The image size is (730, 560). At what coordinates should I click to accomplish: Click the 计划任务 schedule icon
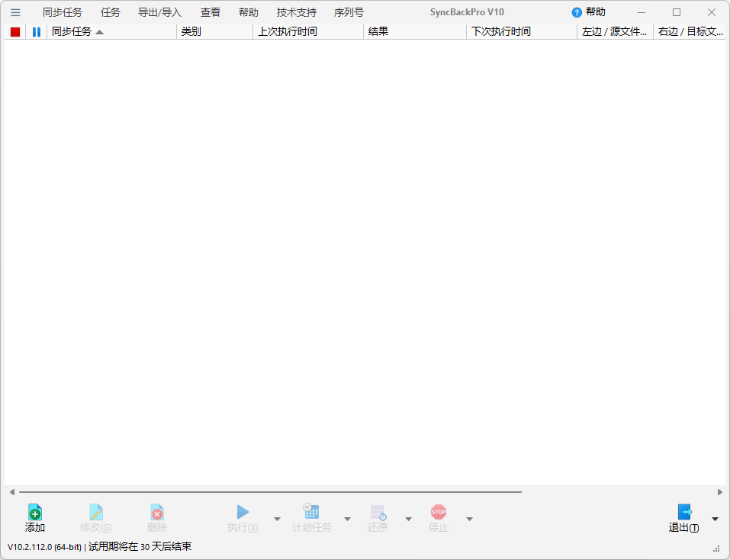click(x=311, y=511)
